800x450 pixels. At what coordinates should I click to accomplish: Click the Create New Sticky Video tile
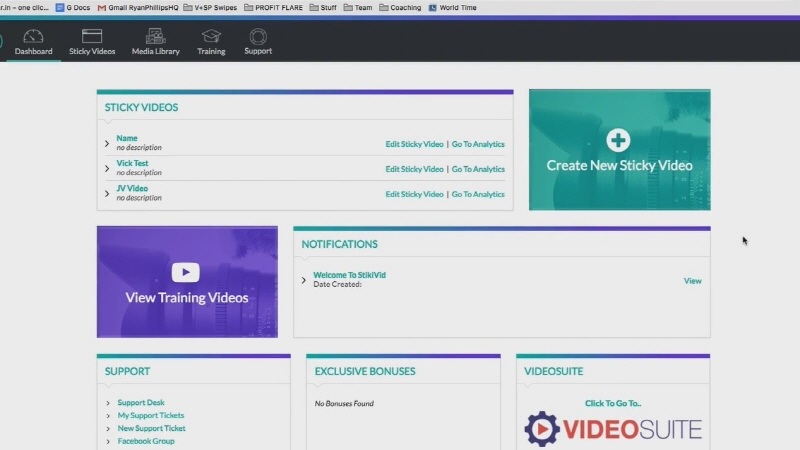[x=619, y=149]
